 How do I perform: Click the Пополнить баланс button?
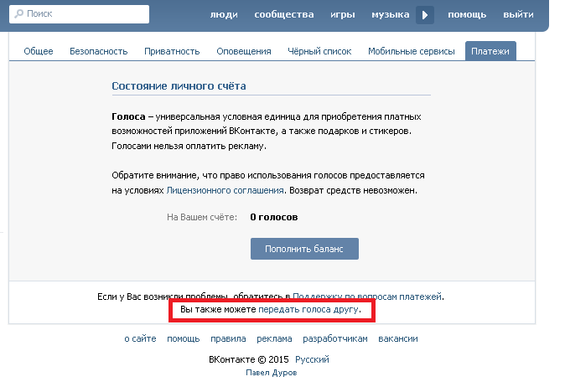(x=304, y=249)
